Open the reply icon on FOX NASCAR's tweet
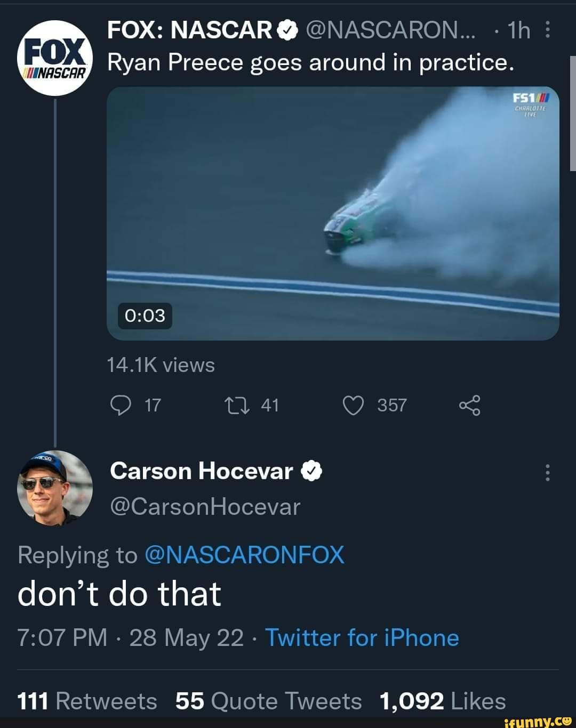The image size is (576, 728). click(x=124, y=406)
